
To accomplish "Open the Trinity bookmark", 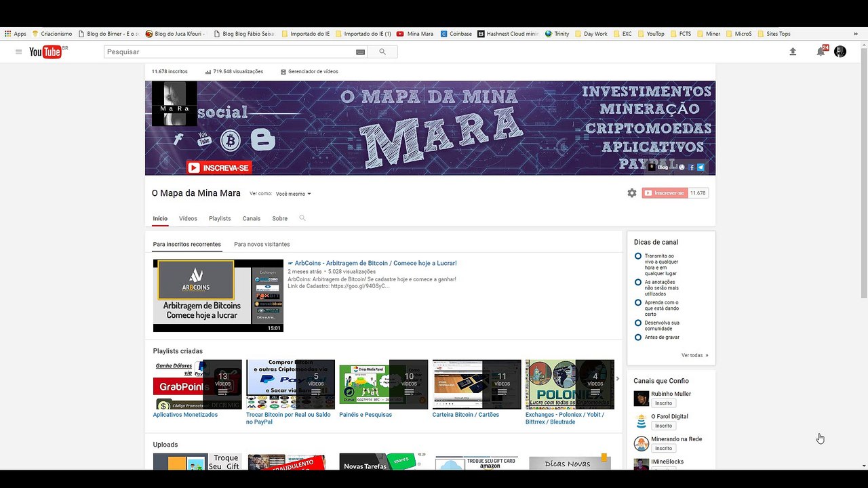I will (557, 34).
